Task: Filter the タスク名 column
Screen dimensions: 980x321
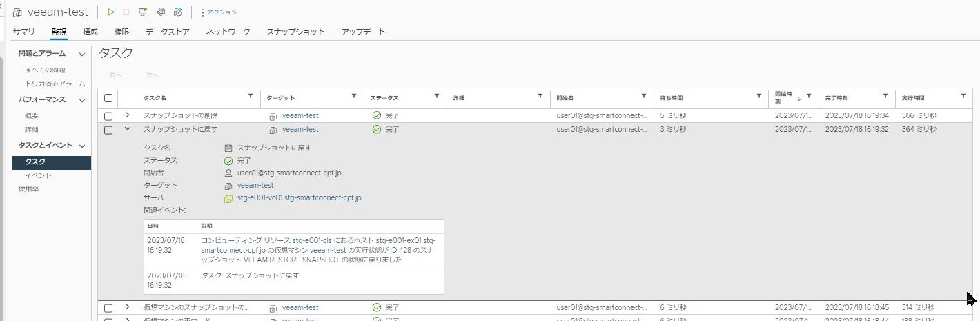Action: (x=251, y=97)
